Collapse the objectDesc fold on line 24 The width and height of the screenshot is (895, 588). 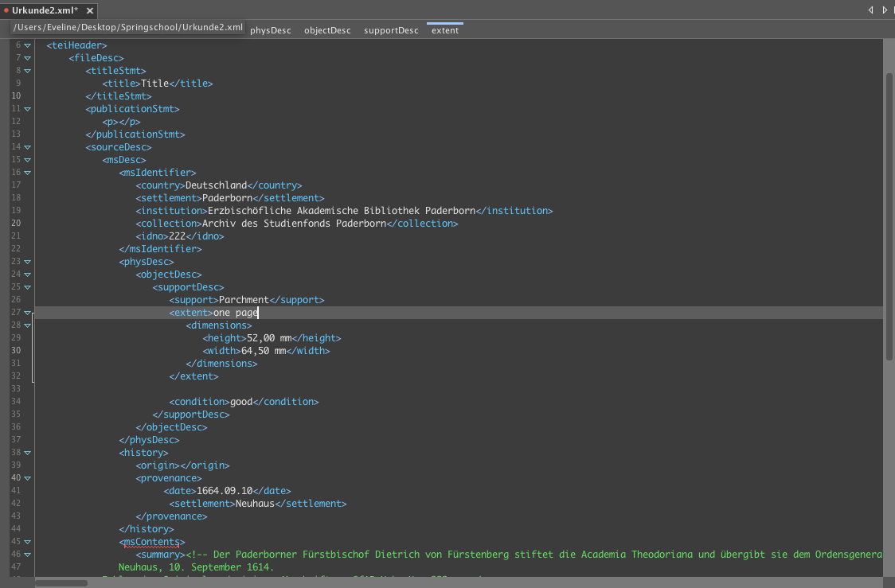[27, 275]
